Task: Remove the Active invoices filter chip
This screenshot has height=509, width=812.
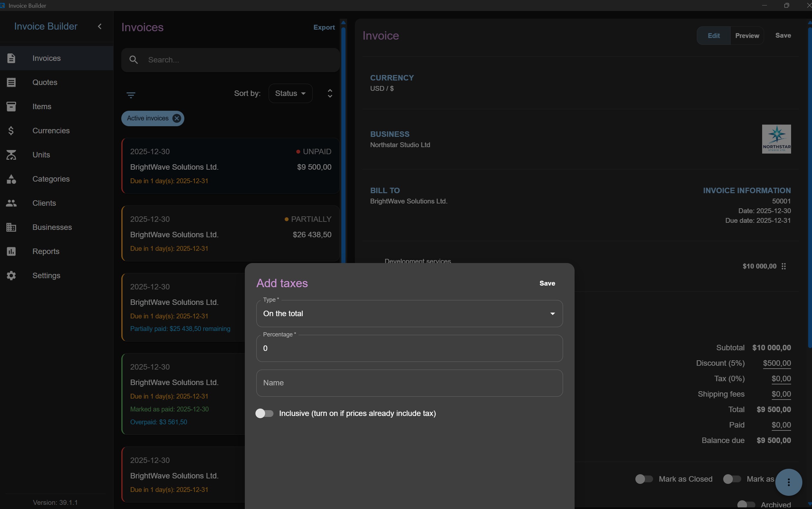Action: click(x=177, y=118)
